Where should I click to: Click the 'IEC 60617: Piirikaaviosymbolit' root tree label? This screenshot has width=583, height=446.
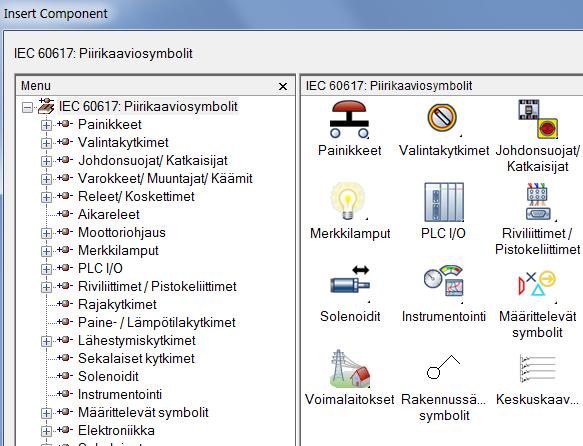[148, 107]
